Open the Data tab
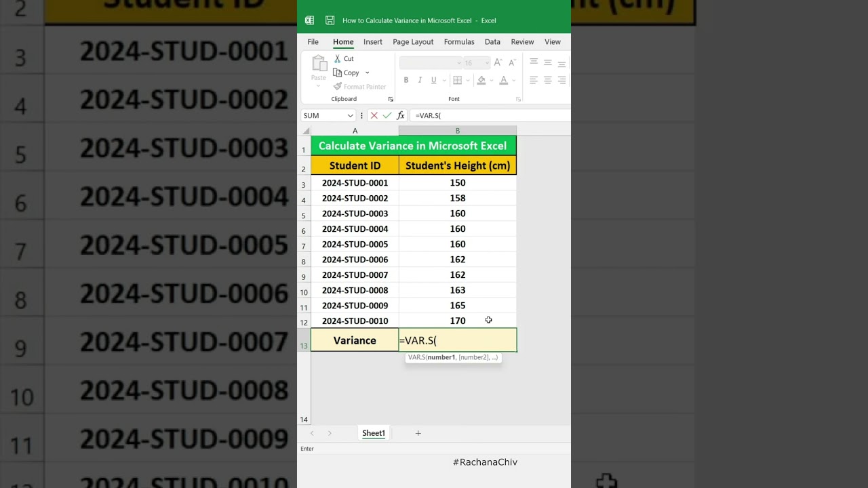 coord(492,42)
